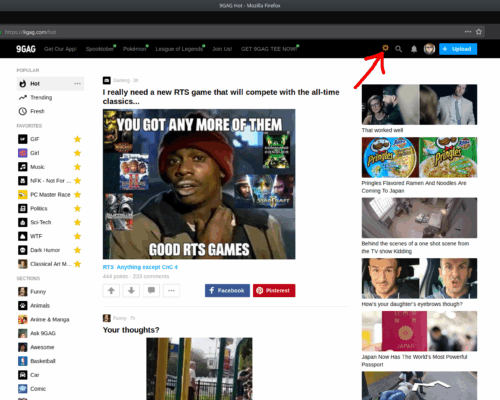Share RTS post on Facebook
500x400 pixels.
(x=227, y=291)
